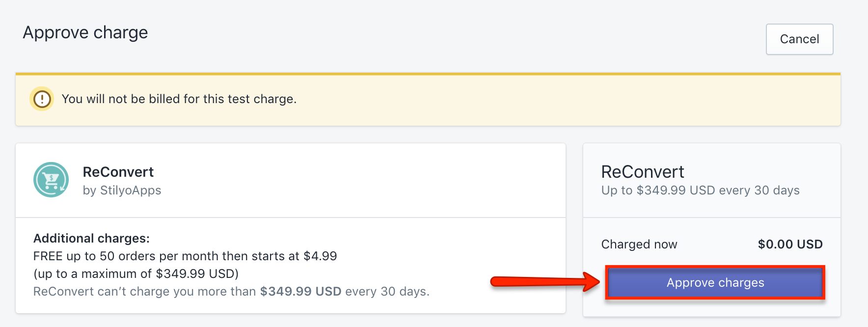Viewport: 868px width, 327px height.
Task: Select the 'by StilyoApps' developer text
Action: pos(122,191)
